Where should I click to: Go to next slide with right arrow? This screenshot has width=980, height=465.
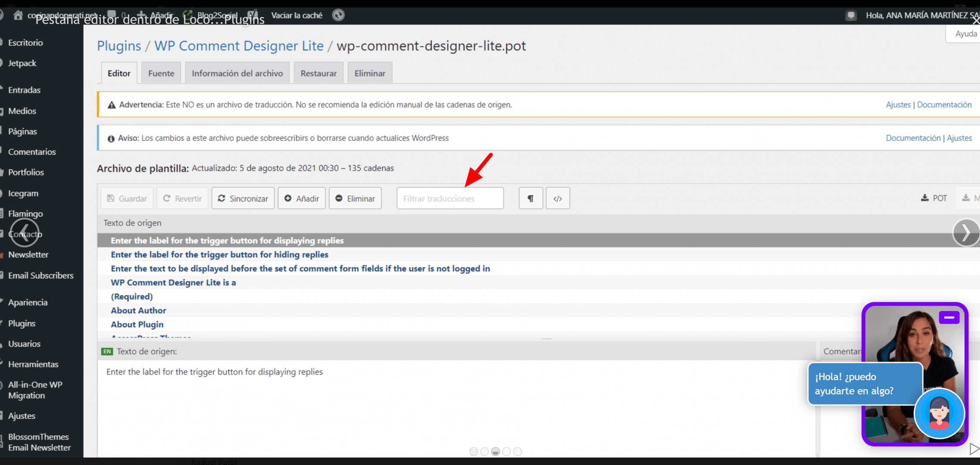[966, 233]
